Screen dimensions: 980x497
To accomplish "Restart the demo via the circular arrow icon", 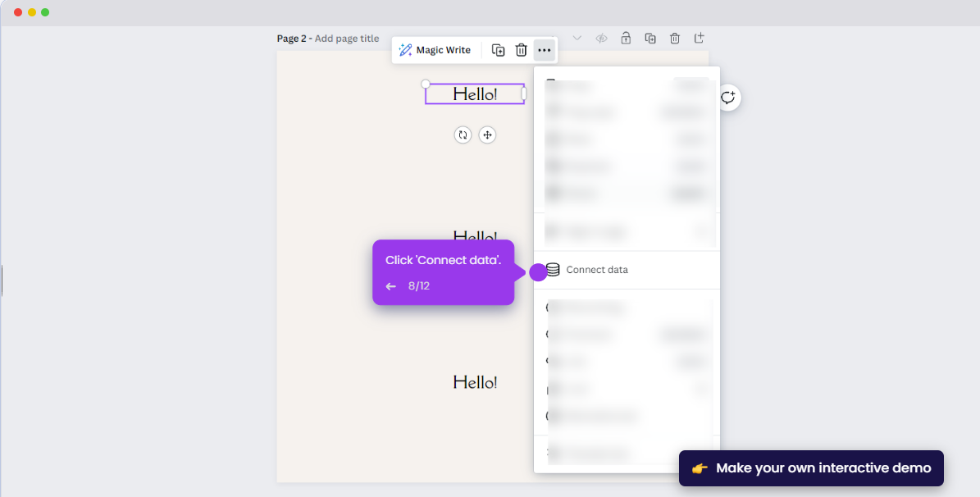I will click(x=727, y=98).
